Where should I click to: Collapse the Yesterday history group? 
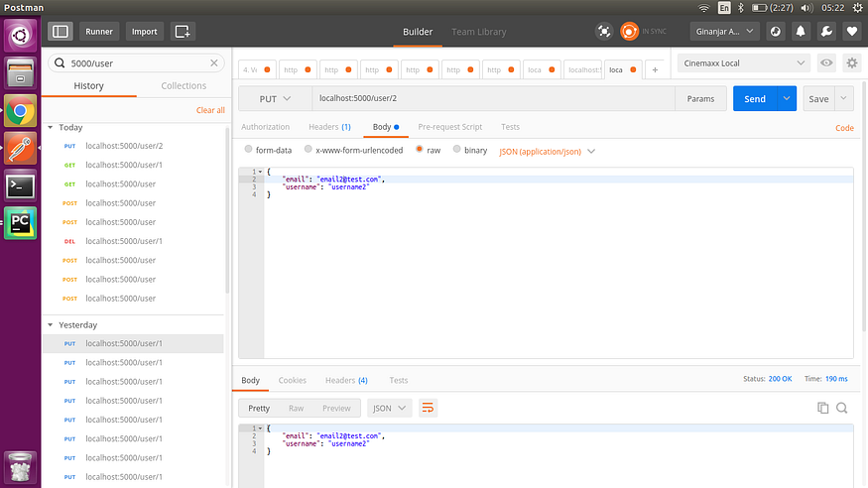click(51, 324)
